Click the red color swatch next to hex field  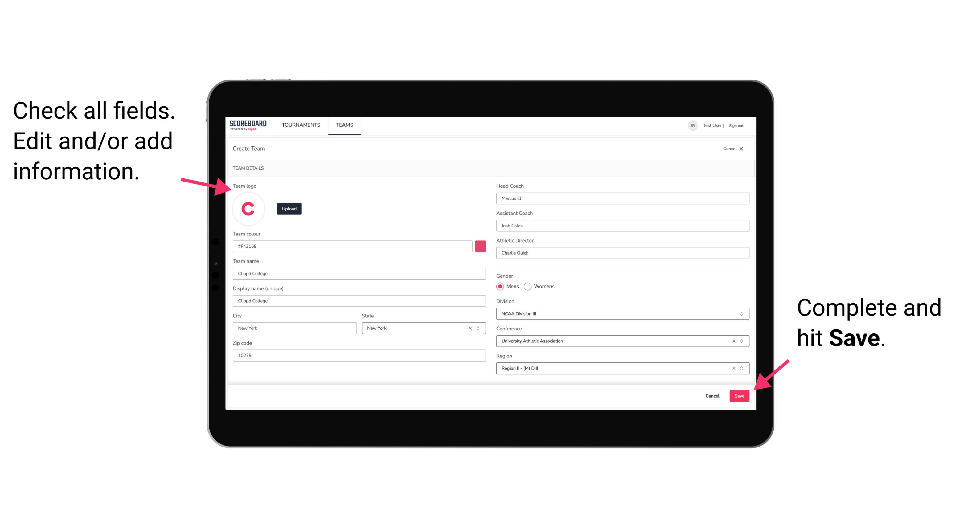(x=480, y=246)
